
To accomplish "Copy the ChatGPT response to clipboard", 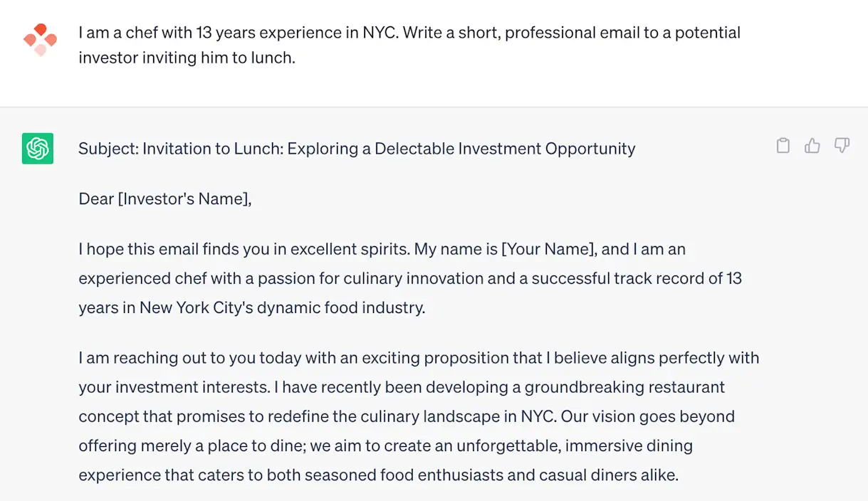I will [783, 146].
